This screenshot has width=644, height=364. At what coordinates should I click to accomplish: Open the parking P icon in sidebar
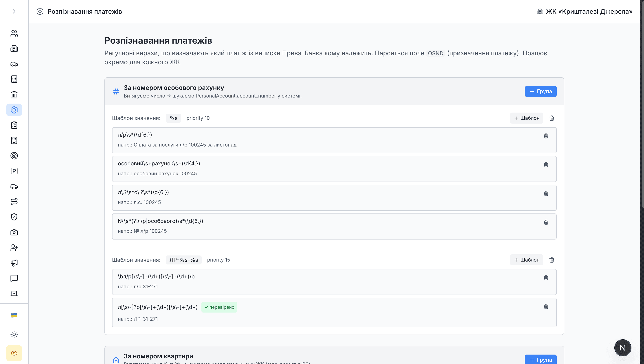[14, 171]
